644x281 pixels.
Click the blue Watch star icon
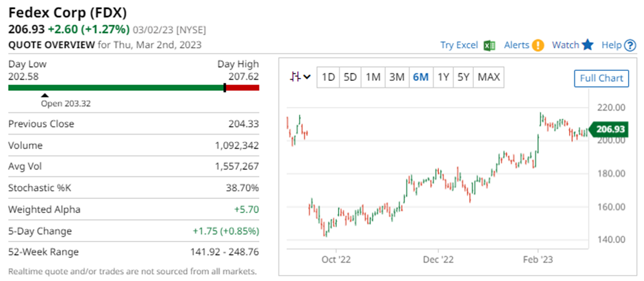click(587, 45)
